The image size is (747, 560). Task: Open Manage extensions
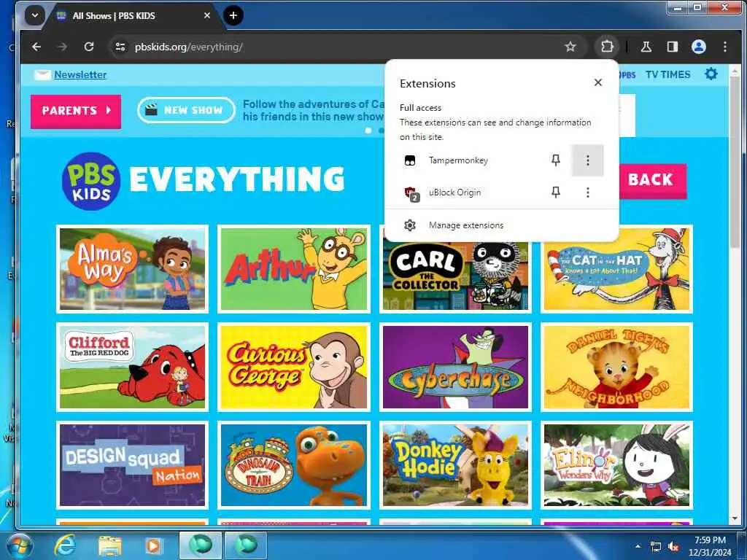coord(501,225)
